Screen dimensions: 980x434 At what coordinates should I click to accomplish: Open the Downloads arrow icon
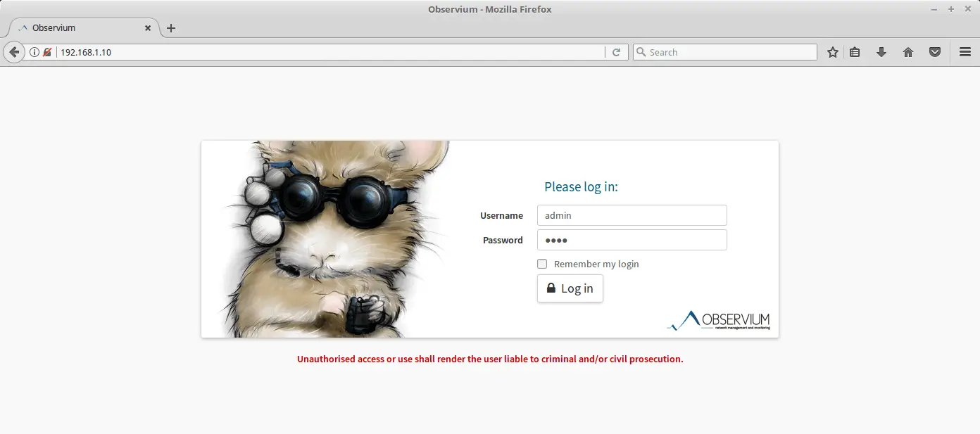(881, 52)
